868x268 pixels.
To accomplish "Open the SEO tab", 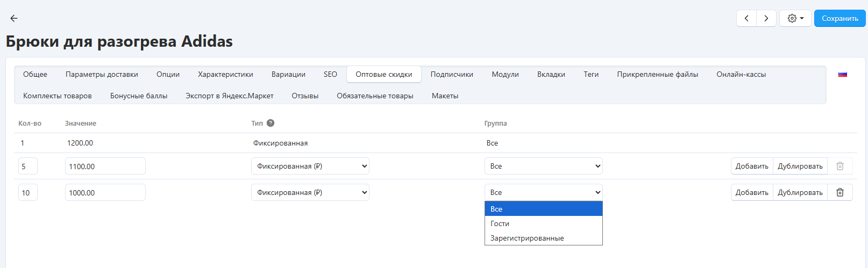I will click(330, 74).
